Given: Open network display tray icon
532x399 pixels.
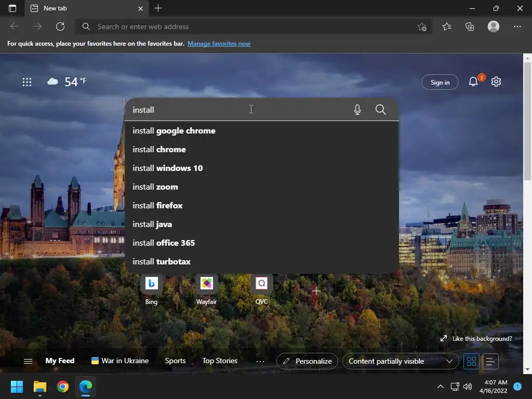Looking at the screenshot, I should [x=455, y=387].
